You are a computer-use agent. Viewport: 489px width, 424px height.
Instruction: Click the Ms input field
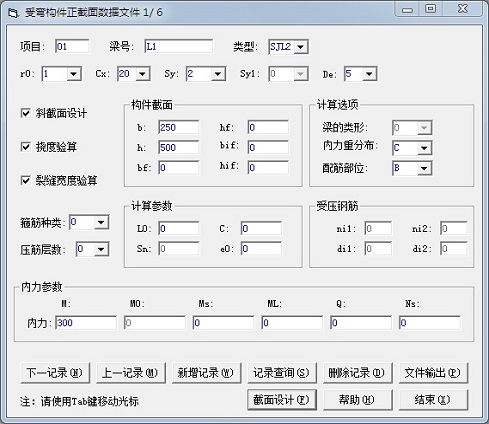[223, 323]
